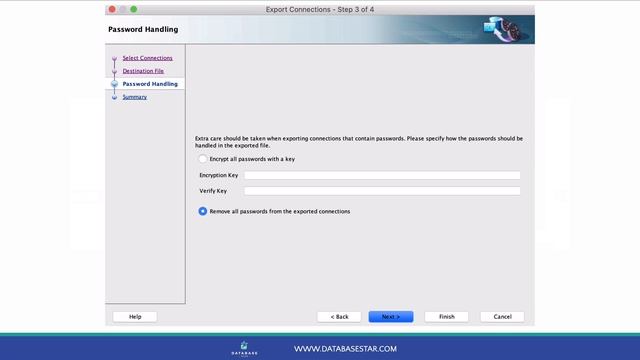Click the green zoom window button
Image resolution: width=640 pixels, height=360 pixels.
click(x=133, y=9)
